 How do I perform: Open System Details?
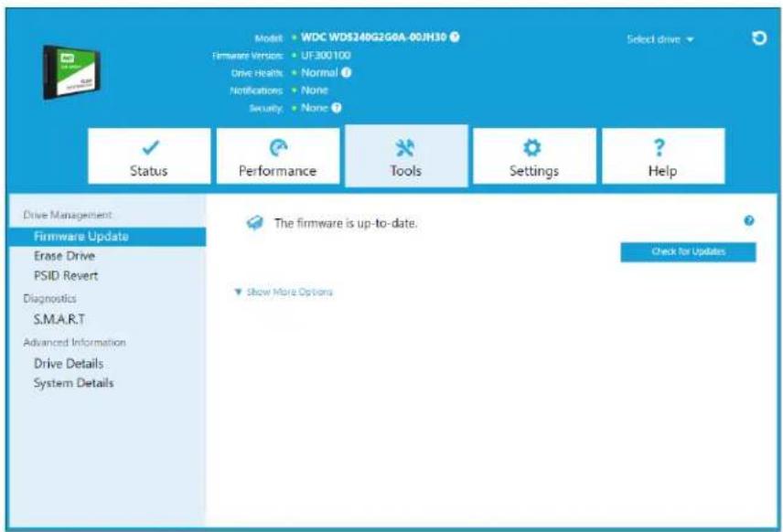coord(73,383)
